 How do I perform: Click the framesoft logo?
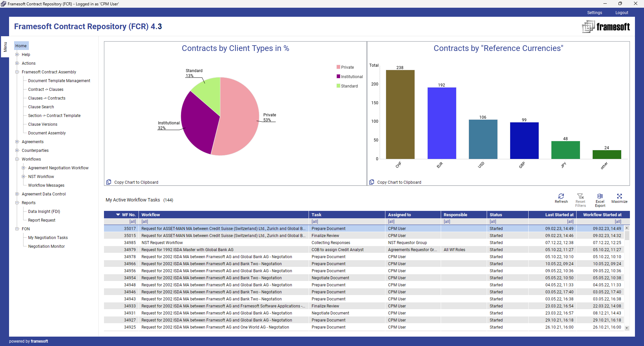click(x=606, y=26)
